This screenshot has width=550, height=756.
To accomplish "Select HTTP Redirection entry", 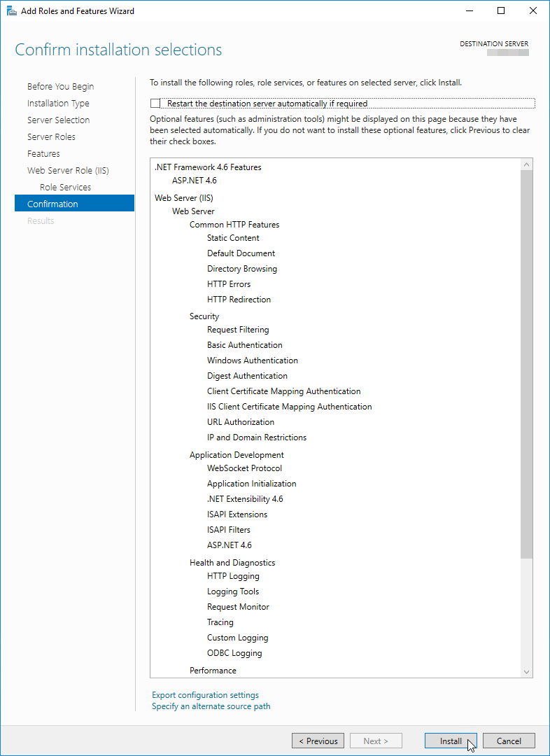I will tap(239, 300).
